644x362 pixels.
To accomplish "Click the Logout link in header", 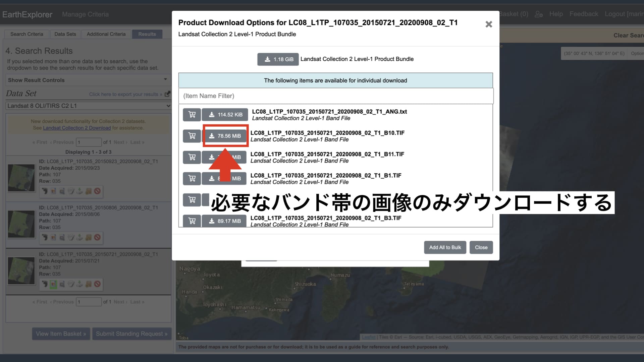I will coord(624,14).
